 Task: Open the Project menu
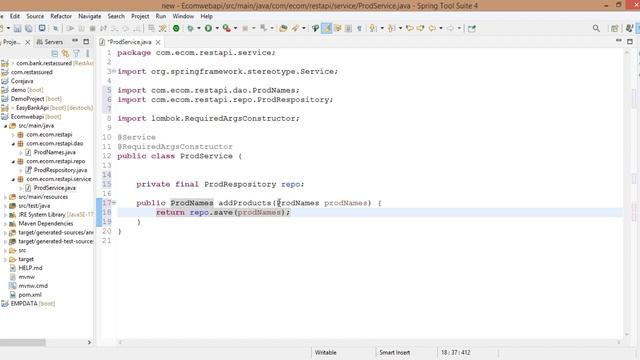pos(140,16)
